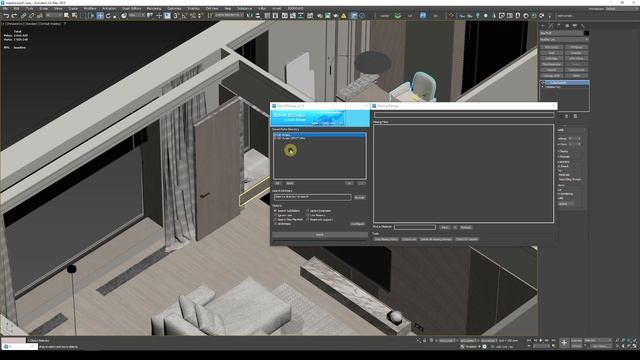Screen dimensions: 640x360
Task: Click the Mirror tool icon
Action: point(249,16)
